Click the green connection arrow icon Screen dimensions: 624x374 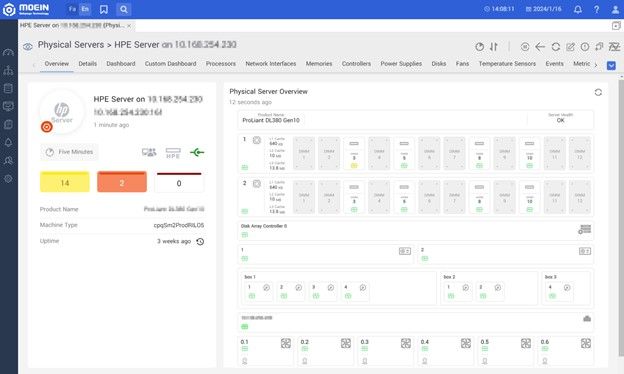coord(197,152)
